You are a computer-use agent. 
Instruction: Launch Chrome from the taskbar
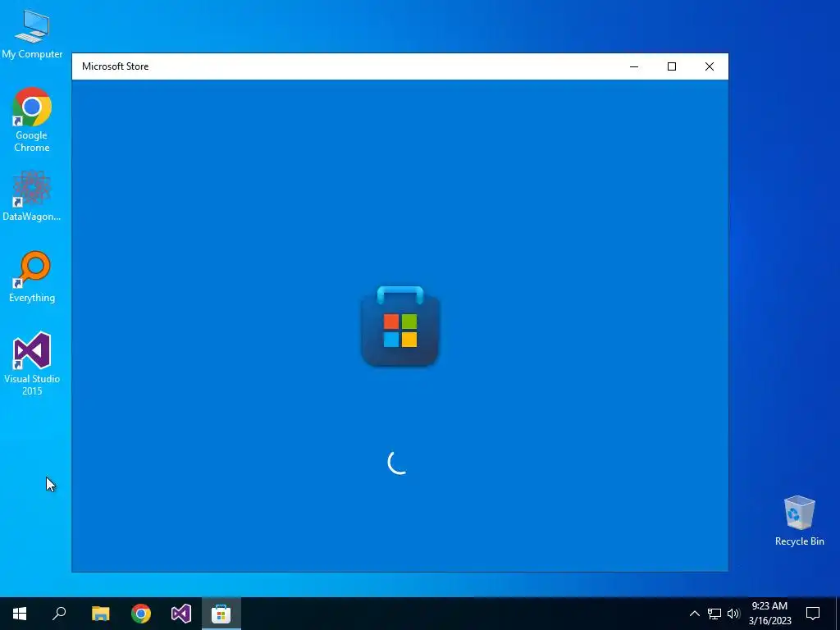pos(141,614)
